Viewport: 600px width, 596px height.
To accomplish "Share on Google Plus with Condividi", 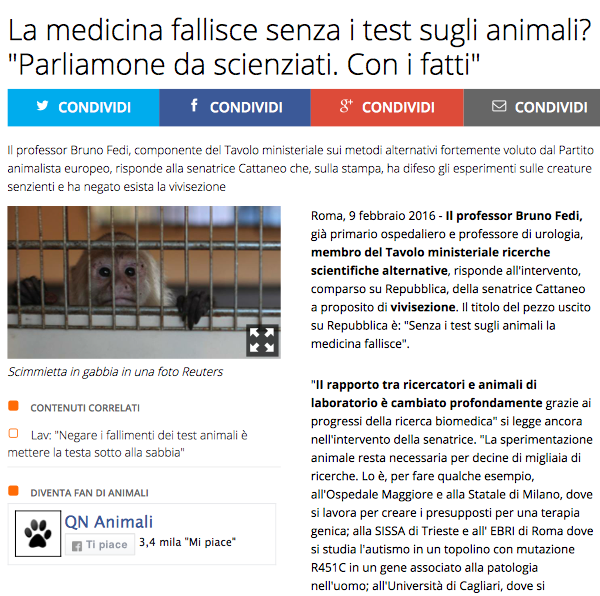I will (x=387, y=107).
